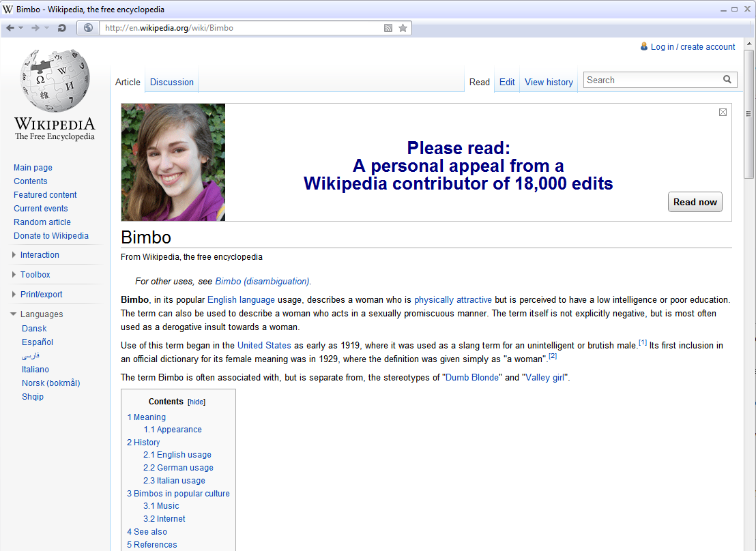Bookmark the page with the star icon
The width and height of the screenshot is (756, 551).
[x=403, y=28]
